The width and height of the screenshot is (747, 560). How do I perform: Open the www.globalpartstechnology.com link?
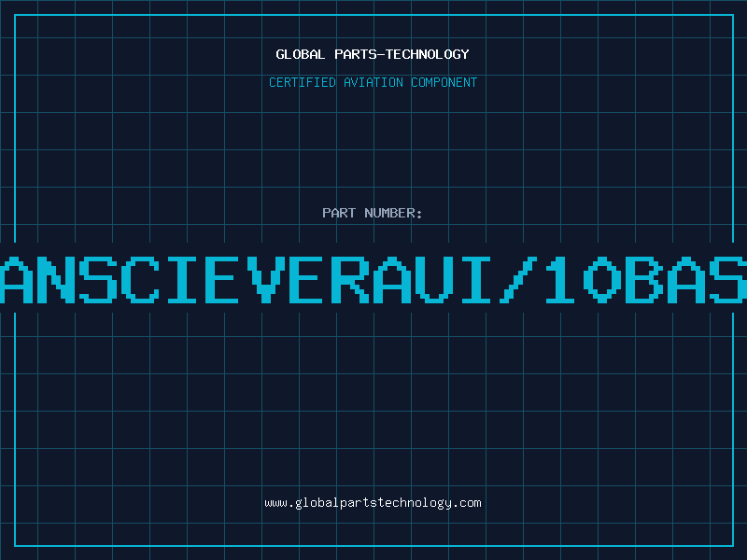point(373,503)
